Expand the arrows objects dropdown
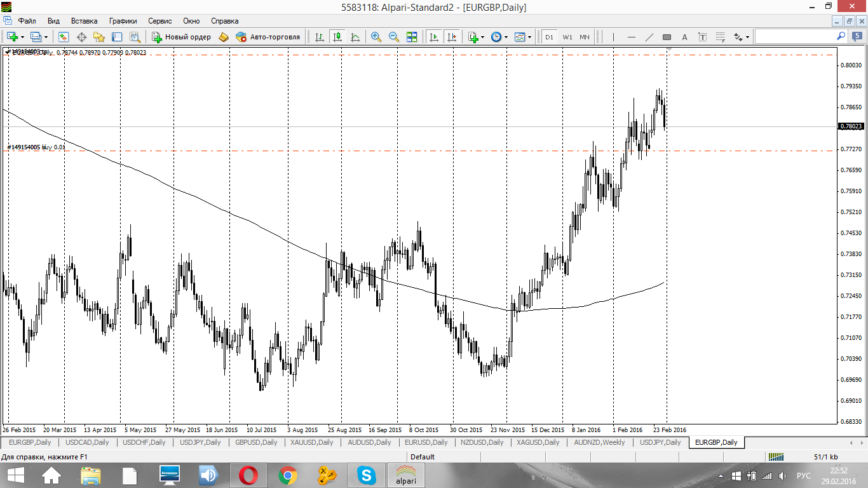The height and width of the screenshot is (488, 868). pos(748,37)
